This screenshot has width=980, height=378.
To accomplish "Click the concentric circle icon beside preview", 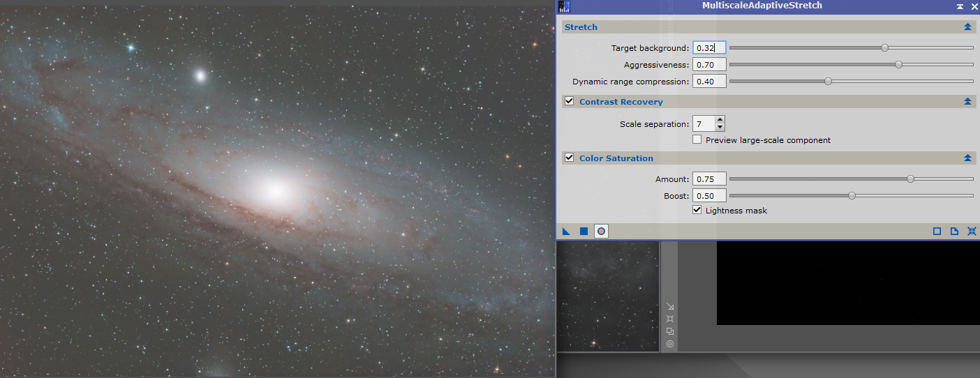I will click(x=670, y=344).
